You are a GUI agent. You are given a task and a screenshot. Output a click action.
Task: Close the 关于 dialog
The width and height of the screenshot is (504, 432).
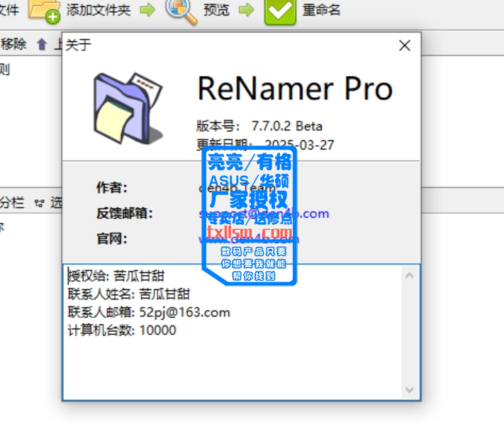[405, 45]
